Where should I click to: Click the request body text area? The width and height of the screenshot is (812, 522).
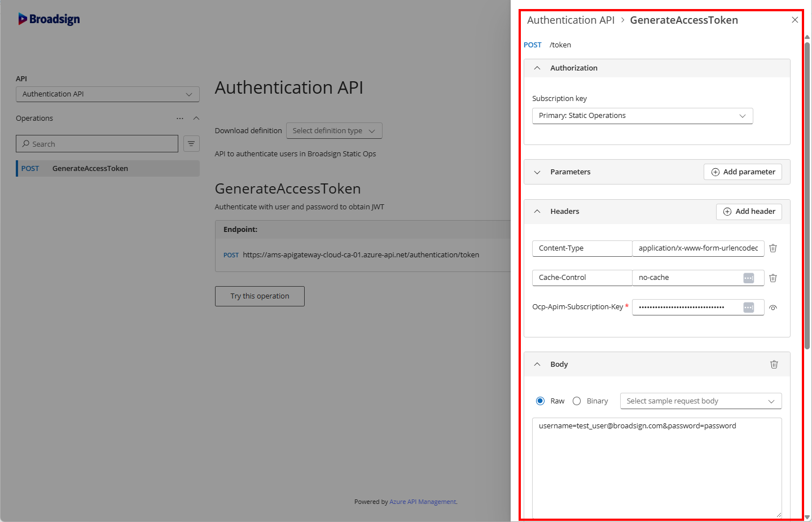pos(656,468)
